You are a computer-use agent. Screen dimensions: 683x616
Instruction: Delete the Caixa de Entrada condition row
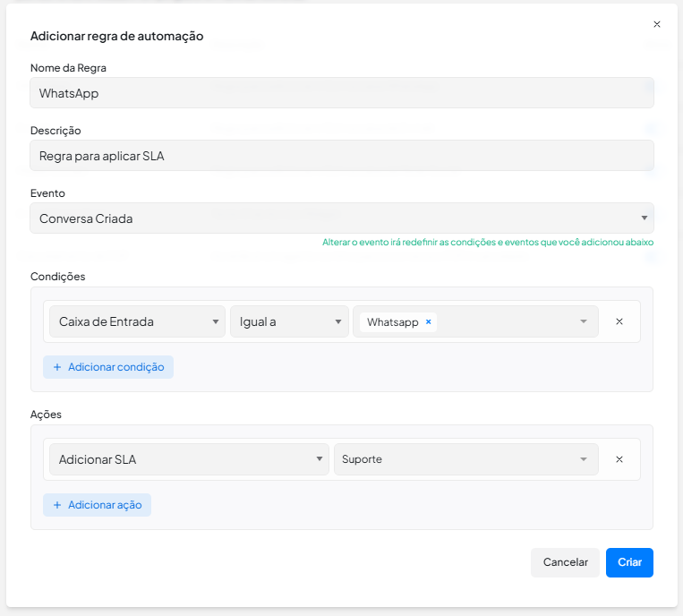pyautogui.click(x=619, y=321)
